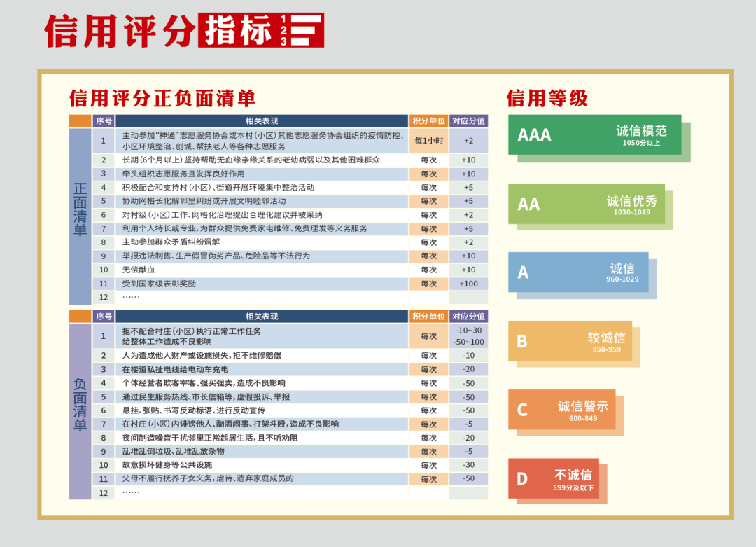Click "举报违法制售、生产假冒伪劣产品" row text
This screenshot has width=756, height=547.
tap(216, 256)
